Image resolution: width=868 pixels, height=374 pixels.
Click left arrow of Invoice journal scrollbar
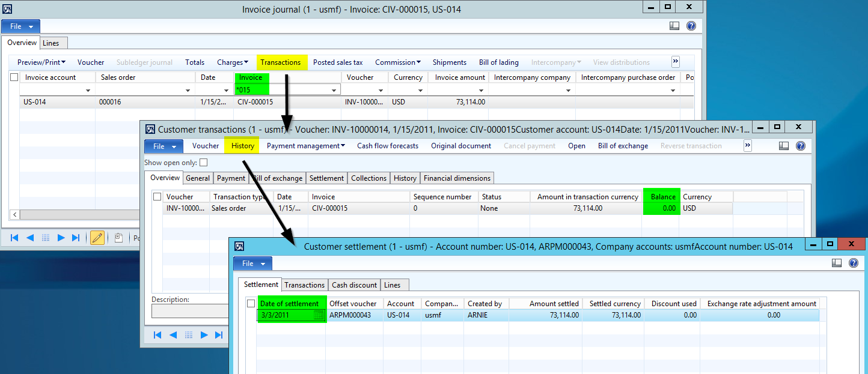15,214
